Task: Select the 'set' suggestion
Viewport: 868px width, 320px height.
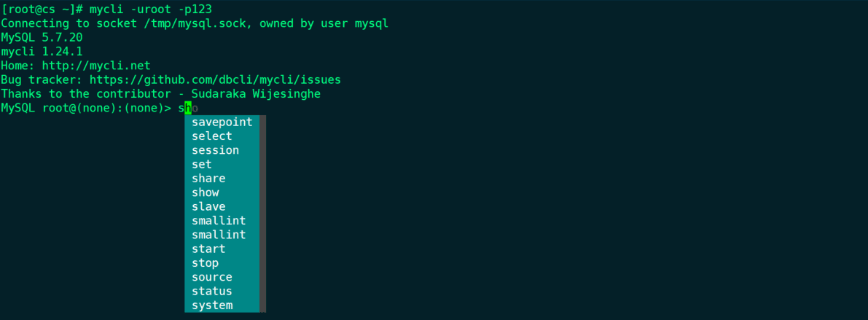Action: tap(222, 165)
